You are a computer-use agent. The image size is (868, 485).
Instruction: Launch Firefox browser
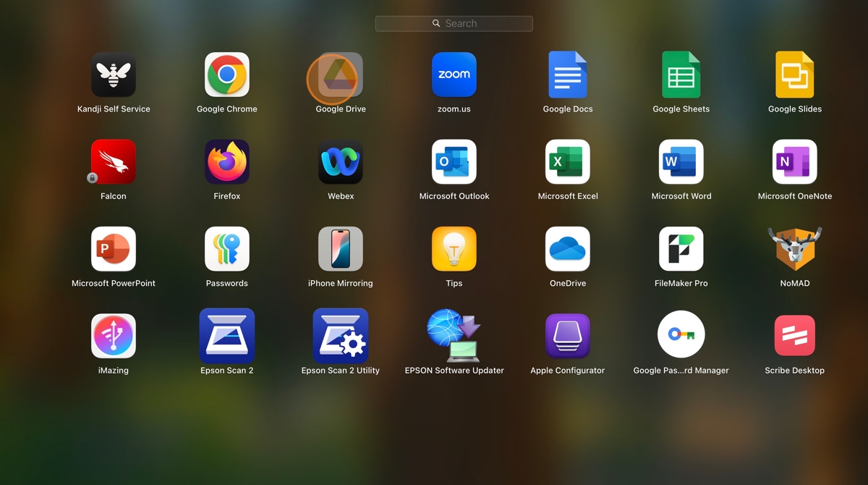pyautogui.click(x=227, y=161)
